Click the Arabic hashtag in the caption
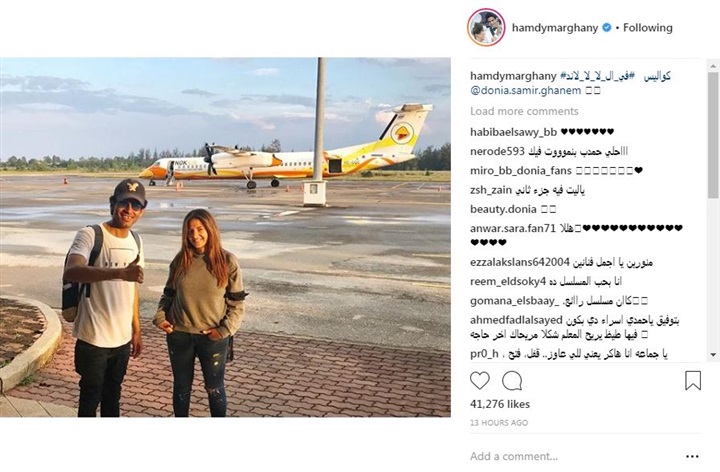The height and width of the screenshot is (472, 720). tap(597, 76)
